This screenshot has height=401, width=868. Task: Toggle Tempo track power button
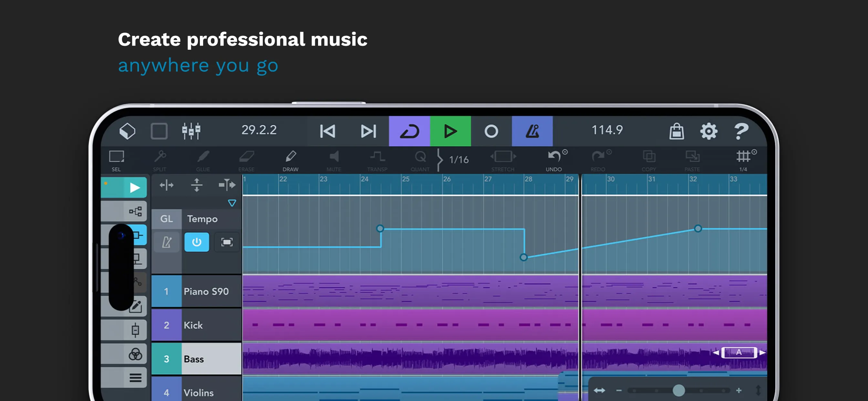(196, 242)
